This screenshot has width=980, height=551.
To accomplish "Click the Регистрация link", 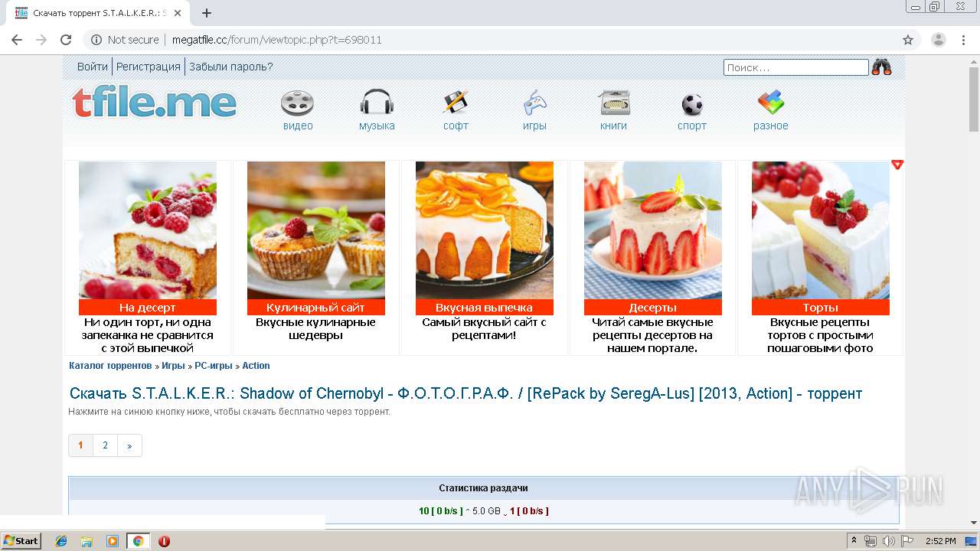I will coord(149,67).
